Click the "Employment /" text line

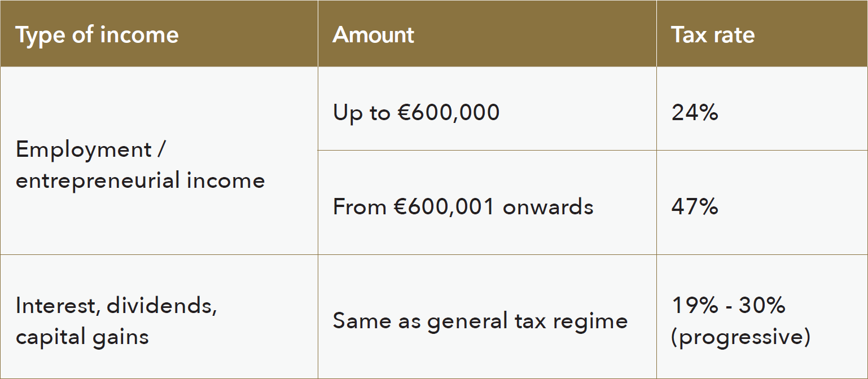point(90,149)
